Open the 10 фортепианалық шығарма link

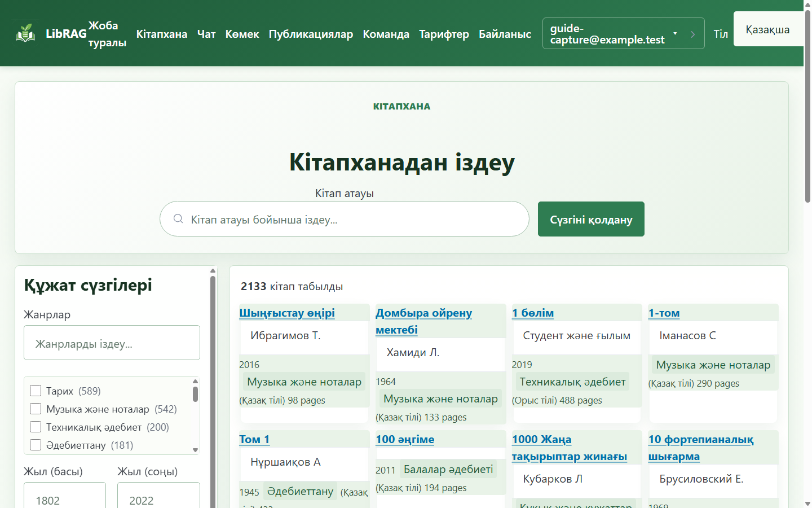[701, 448]
